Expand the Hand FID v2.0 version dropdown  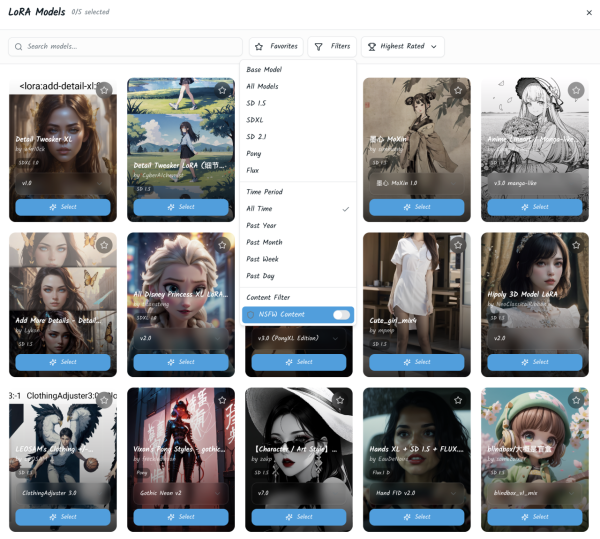417,493
